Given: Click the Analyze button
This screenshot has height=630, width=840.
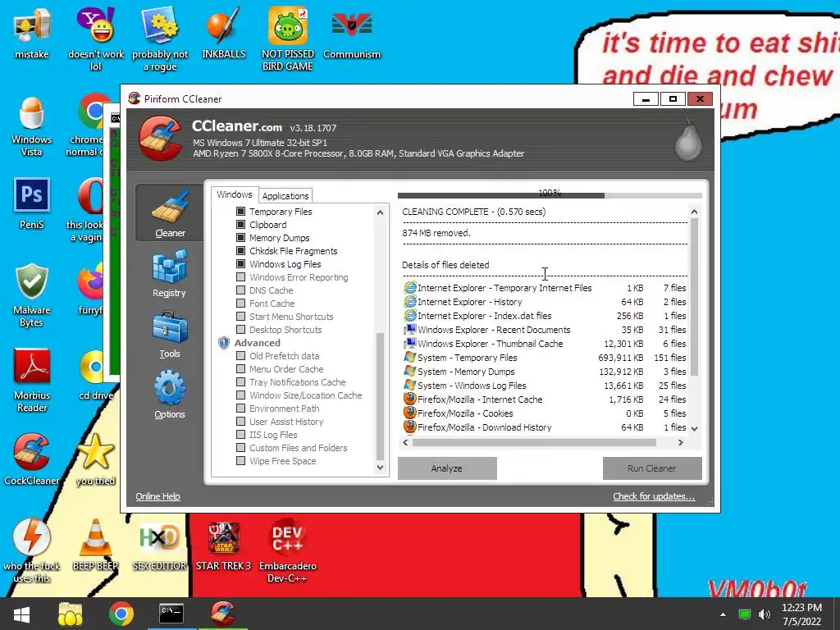Looking at the screenshot, I should 447,468.
